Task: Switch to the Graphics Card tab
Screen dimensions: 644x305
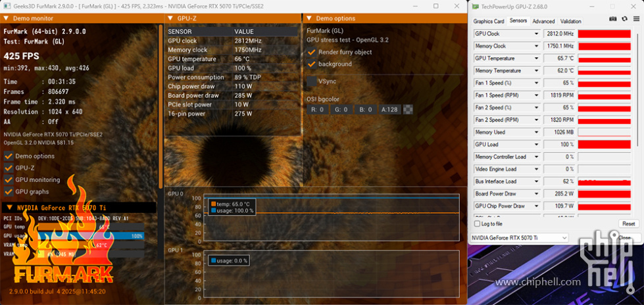Action: [489, 21]
